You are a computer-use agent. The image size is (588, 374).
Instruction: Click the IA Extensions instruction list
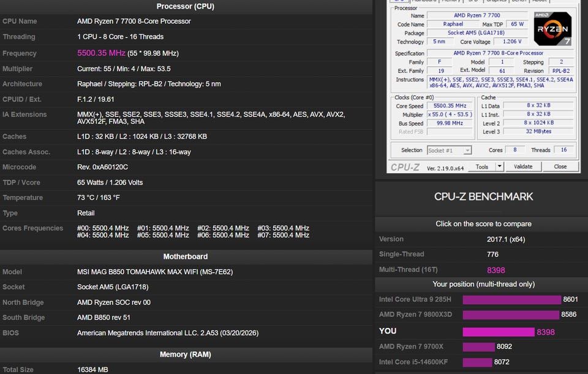pyautogui.click(x=211, y=118)
